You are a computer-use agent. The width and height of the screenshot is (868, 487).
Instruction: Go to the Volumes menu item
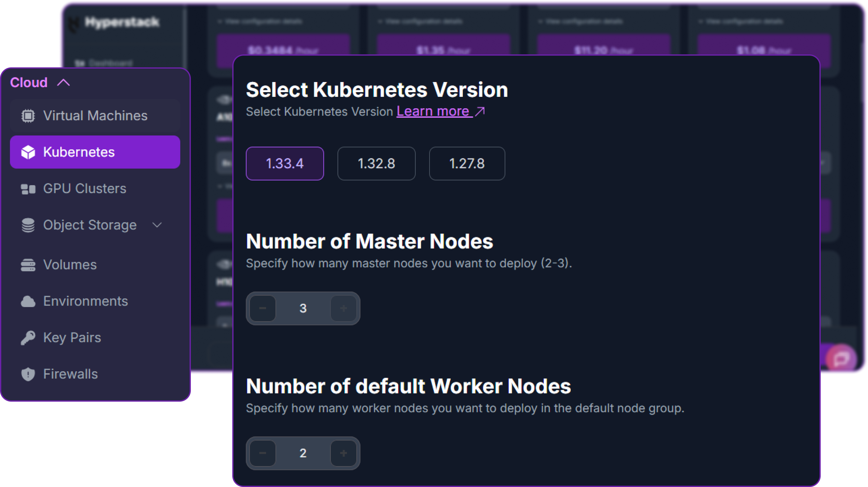click(70, 265)
